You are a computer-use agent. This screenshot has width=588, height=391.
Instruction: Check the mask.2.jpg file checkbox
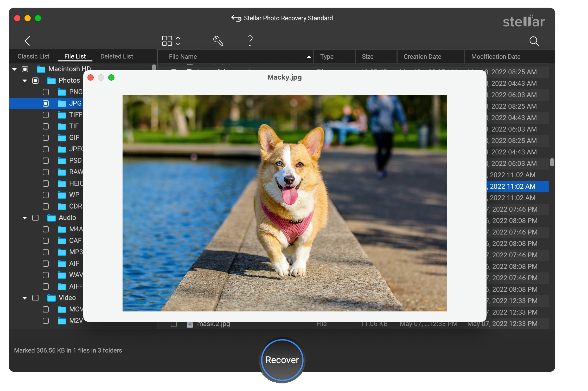tap(174, 324)
